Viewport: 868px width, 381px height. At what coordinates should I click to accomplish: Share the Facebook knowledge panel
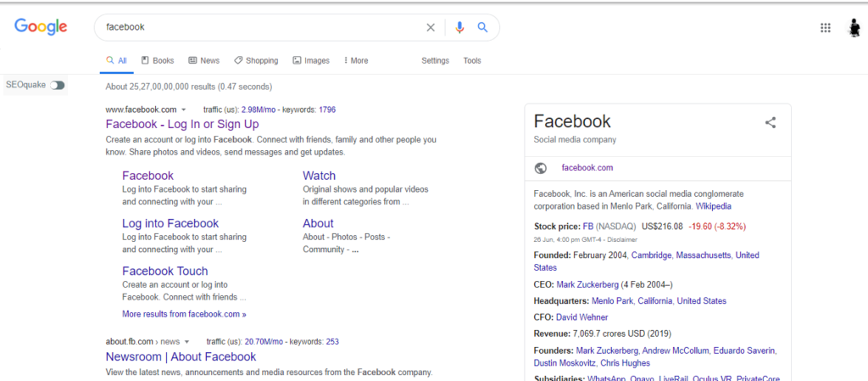770,123
